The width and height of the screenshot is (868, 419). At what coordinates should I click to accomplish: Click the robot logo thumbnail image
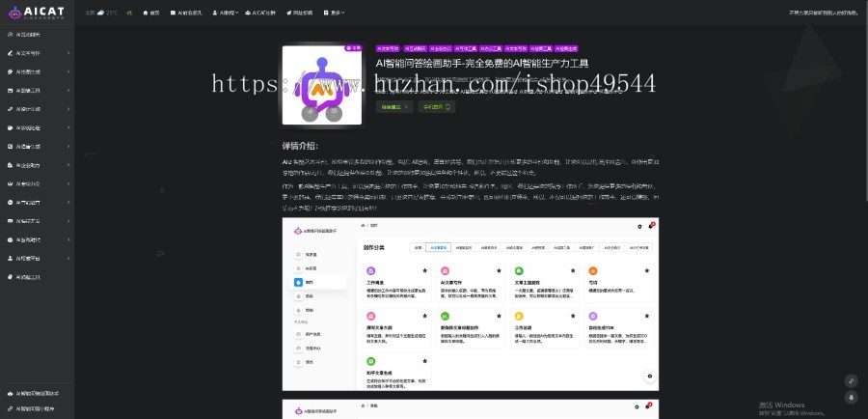[x=321, y=85]
